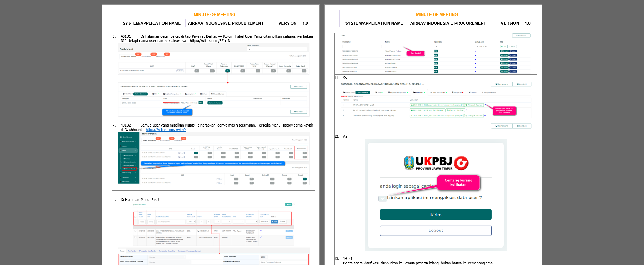Click the Kembali button beside the BELANJA PEMELIHARAAN title
Viewport: 644px width, 265px height.
point(522,84)
